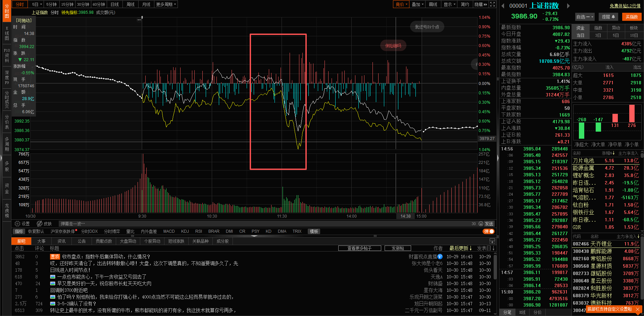This screenshot has height=316, width=644.
Task: Go to previous stock with left arrow
Action: [x=503, y=6]
